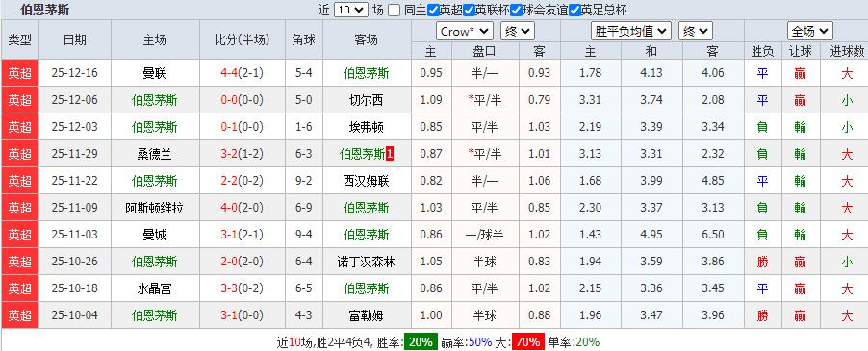Click the 英超 tag on the 25-10-04 row
Viewport: 868px width, 351px height.
coord(20,315)
